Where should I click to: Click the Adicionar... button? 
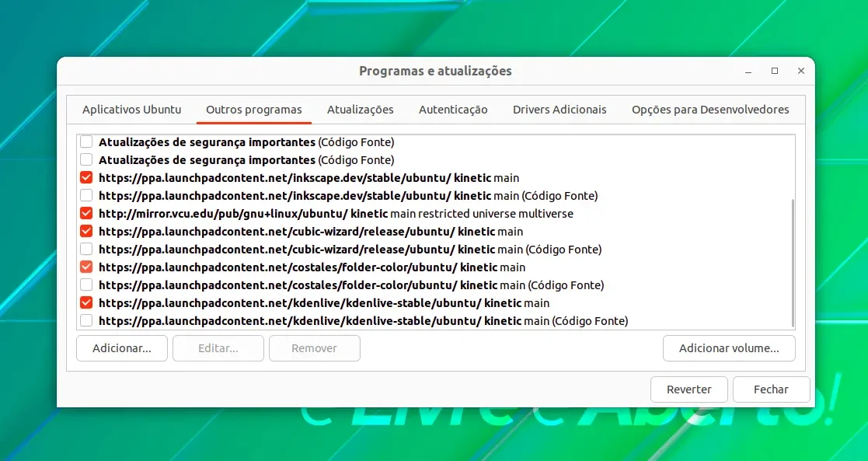point(122,348)
